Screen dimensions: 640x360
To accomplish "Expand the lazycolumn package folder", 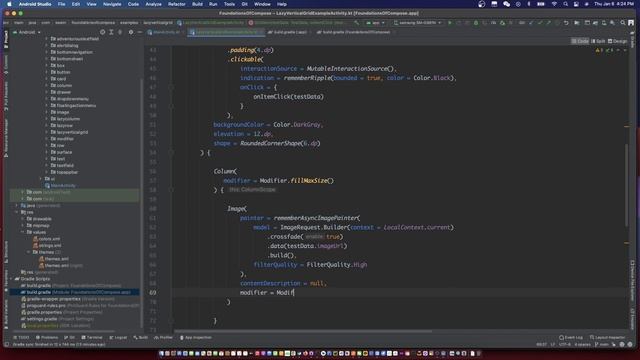I will (x=47, y=119).
